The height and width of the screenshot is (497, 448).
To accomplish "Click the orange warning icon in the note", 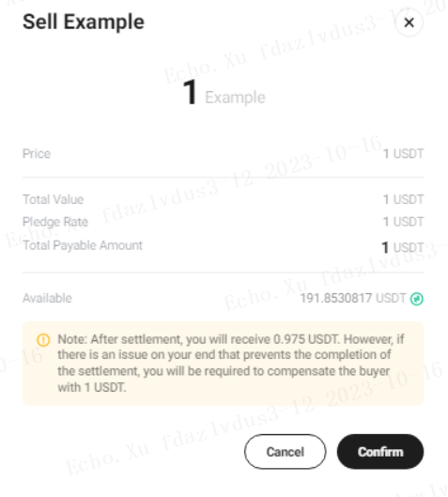I will 43,340.
